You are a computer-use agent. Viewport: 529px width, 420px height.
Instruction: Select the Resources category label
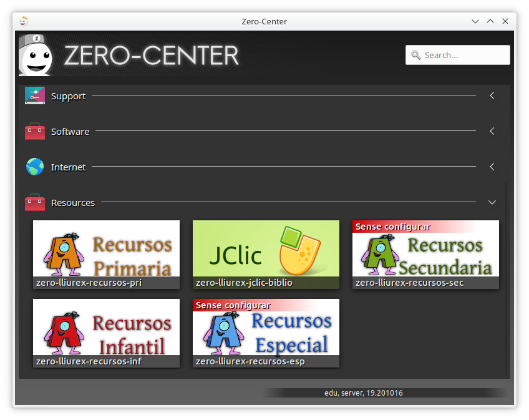point(73,203)
